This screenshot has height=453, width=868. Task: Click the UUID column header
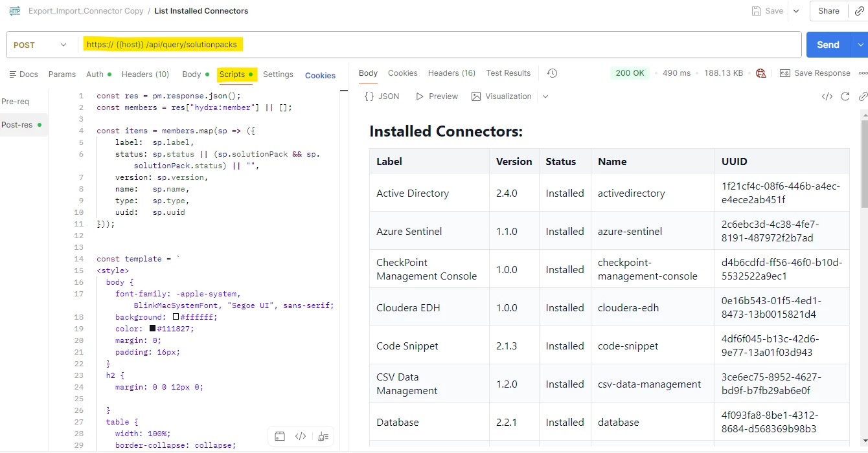coord(782,161)
